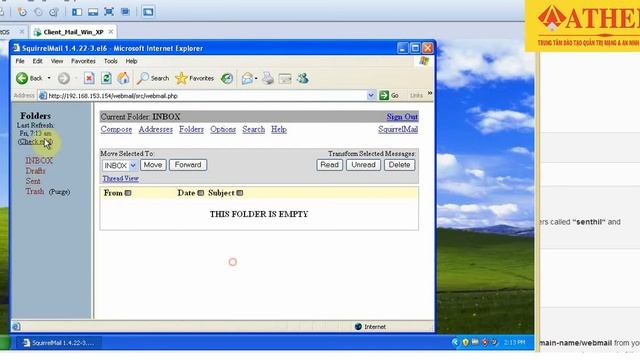
Task: Expand the Move Selected To INBOX dropdown
Action: click(x=120, y=165)
